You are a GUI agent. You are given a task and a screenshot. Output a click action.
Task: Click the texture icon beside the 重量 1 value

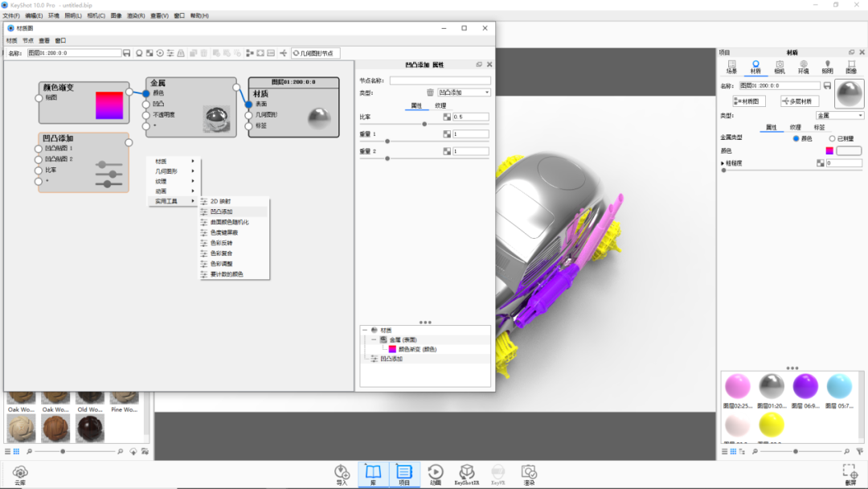447,134
